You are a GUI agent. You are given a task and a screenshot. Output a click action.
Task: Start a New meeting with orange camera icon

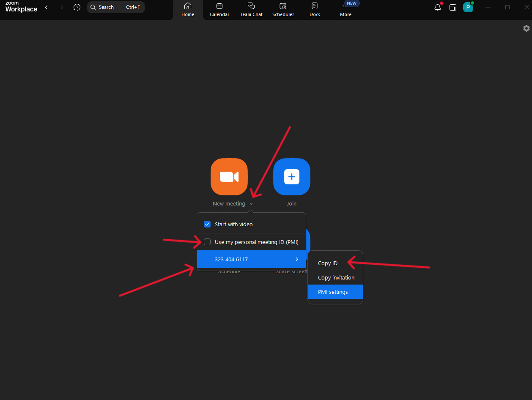(229, 177)
